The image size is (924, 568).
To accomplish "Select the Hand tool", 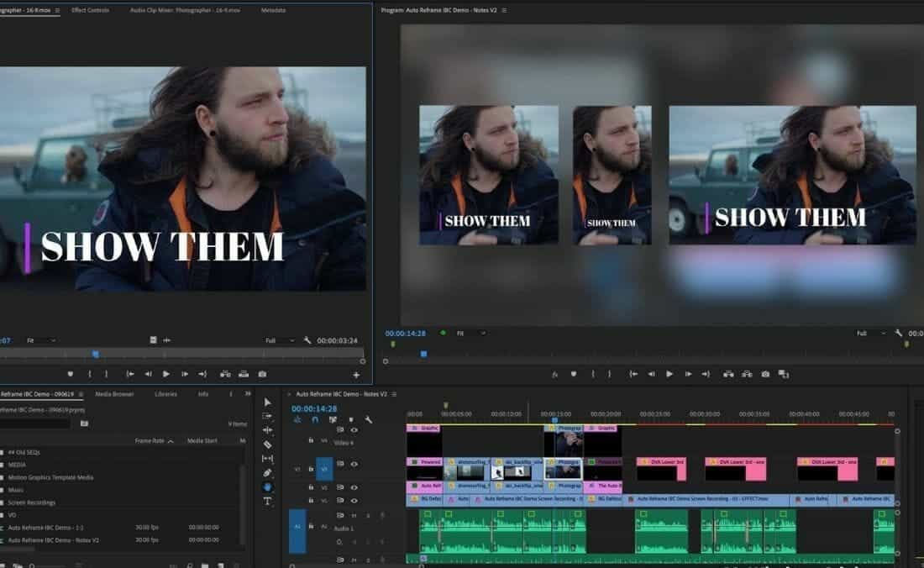I will pyautogui.click(x=267, y=486).
